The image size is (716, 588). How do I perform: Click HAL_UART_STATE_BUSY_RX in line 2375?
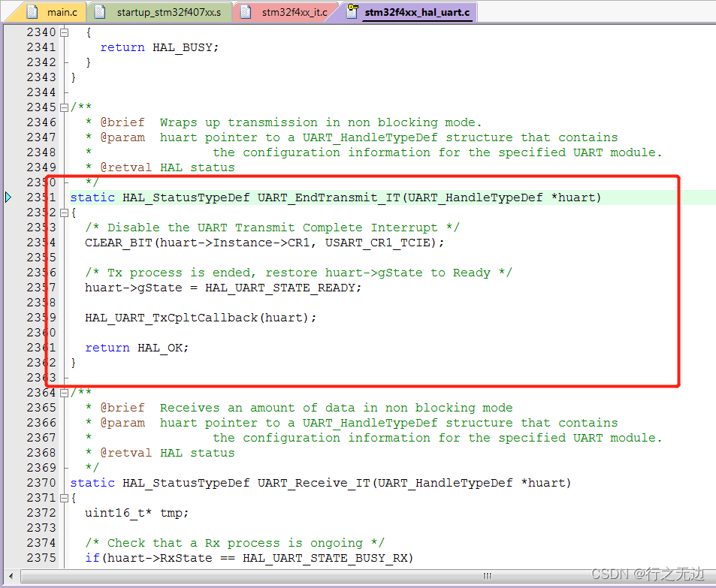click(325, 558)
